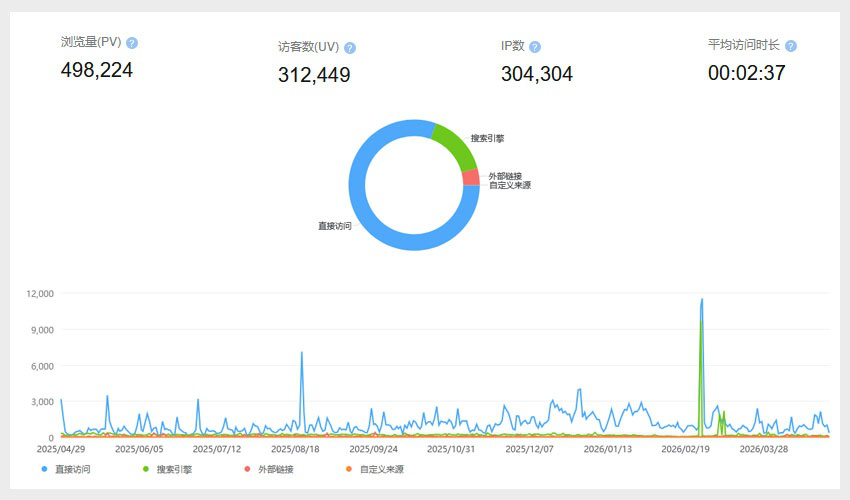Click the 直接访问 label beside the donut chart

click(x=334, y=227)
